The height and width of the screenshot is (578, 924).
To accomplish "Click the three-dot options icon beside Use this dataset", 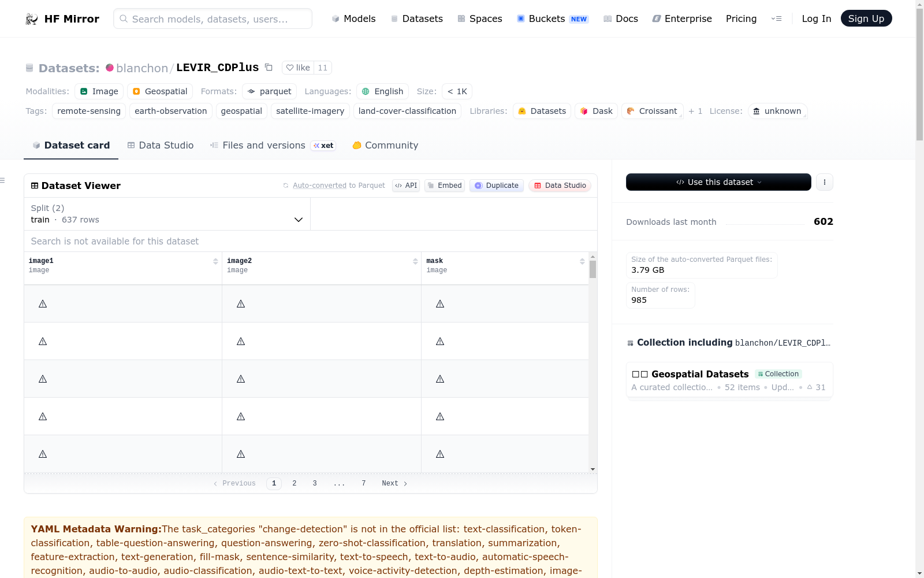I will point(825,182).
